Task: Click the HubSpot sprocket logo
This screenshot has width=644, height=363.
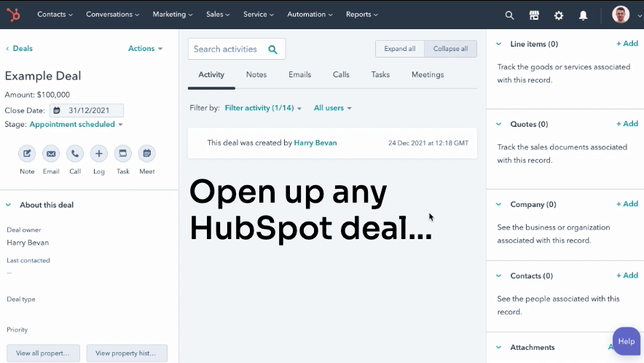Action: click(x=13, y=15)
